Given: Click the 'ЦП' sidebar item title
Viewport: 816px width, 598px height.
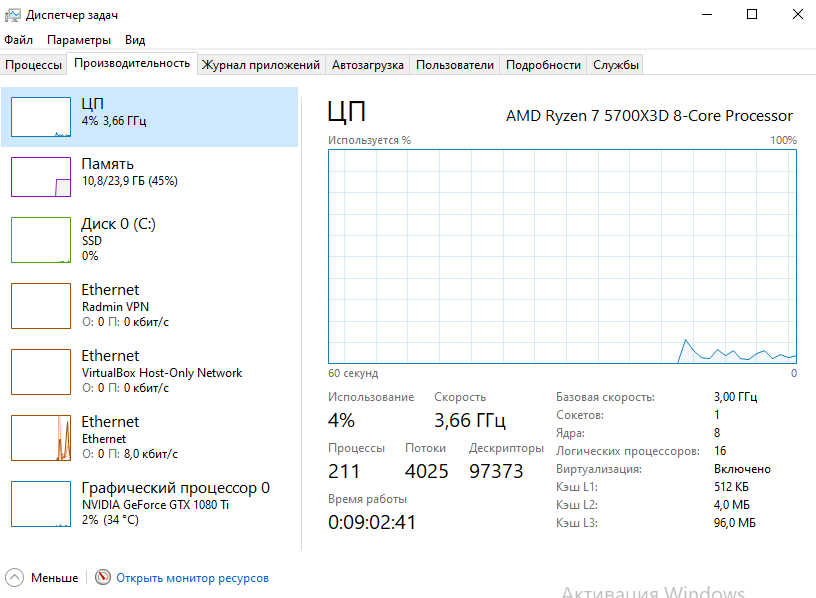Looking at the screenshot, I should (x=93, y=104).
